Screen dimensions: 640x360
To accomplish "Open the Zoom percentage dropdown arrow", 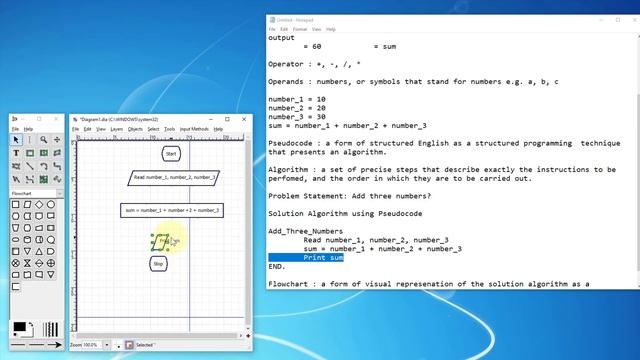I will click(107, 345).
